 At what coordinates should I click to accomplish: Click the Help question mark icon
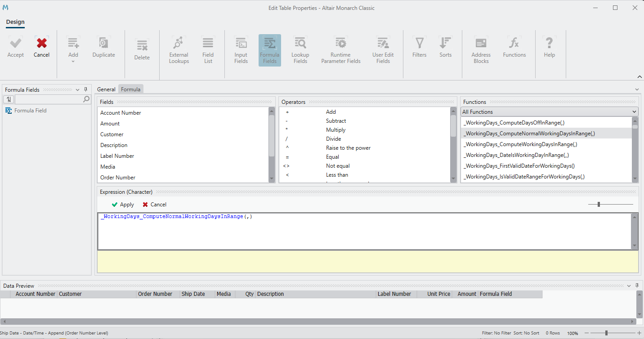549,43
